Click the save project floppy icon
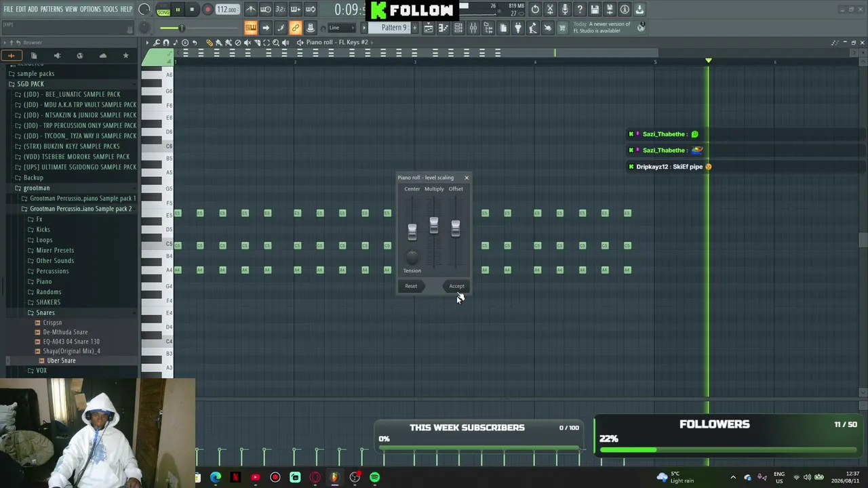868x488 pixels. [x=595, y=9]
